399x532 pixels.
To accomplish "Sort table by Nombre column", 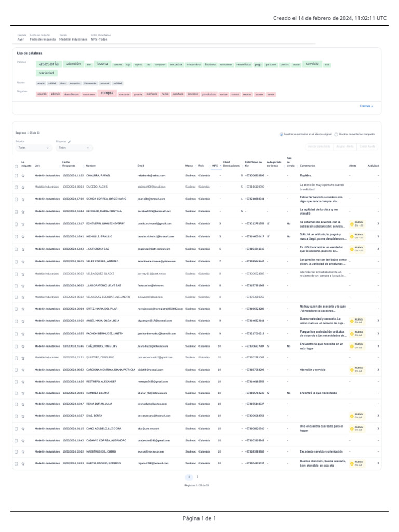I will click(90, 166).
